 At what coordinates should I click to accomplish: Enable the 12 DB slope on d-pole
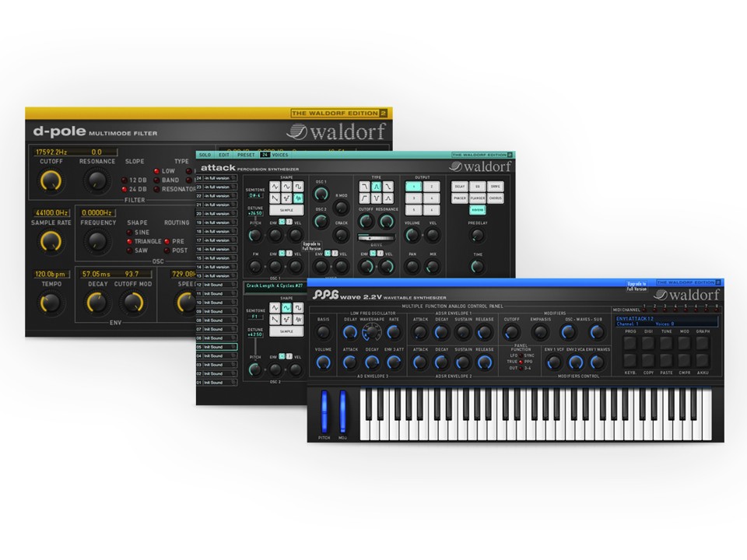tap(130, 180)
